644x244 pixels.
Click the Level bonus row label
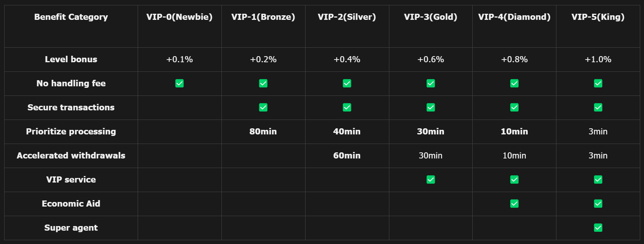tap(71, 59)
